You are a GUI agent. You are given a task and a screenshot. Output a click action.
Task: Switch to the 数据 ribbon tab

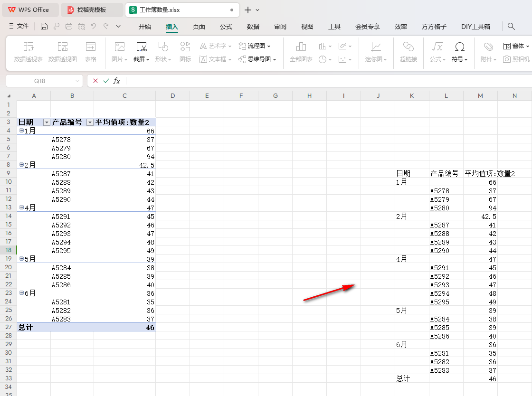[253, 27]
